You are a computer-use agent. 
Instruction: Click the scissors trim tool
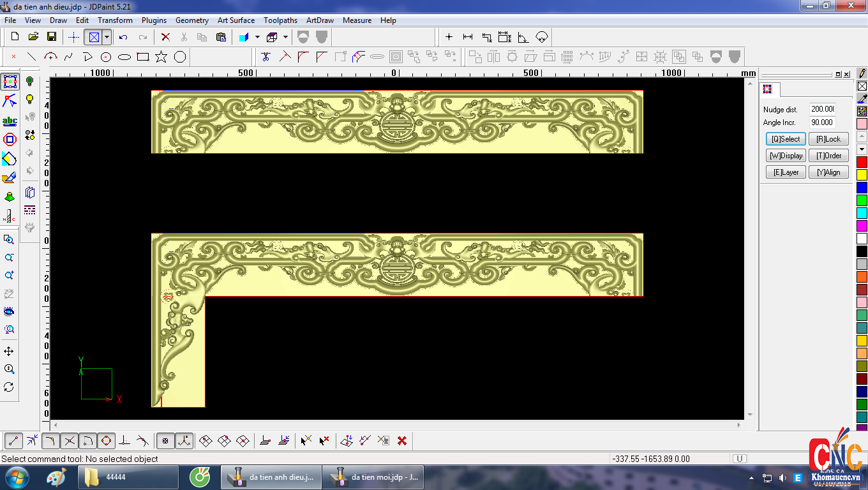[x=266, y=57]
